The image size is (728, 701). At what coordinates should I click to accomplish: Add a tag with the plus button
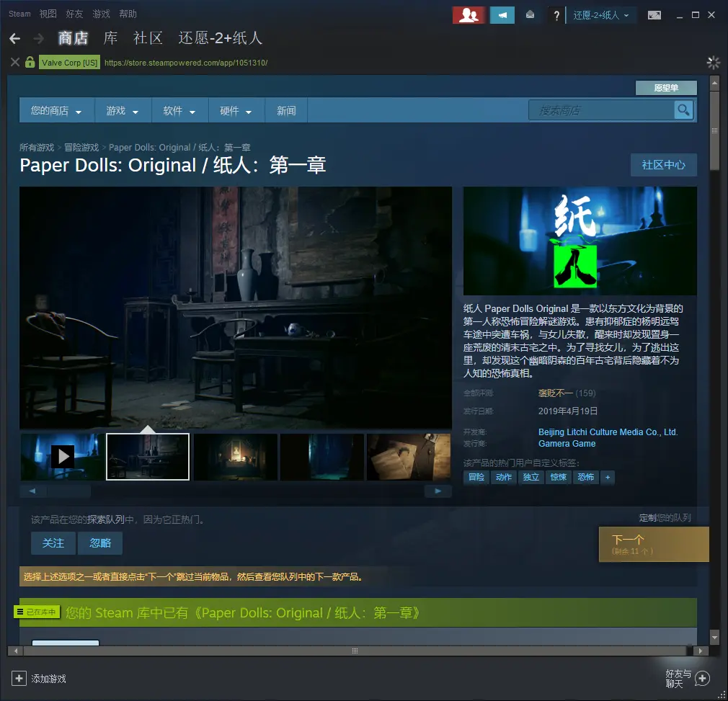[608, 478]
